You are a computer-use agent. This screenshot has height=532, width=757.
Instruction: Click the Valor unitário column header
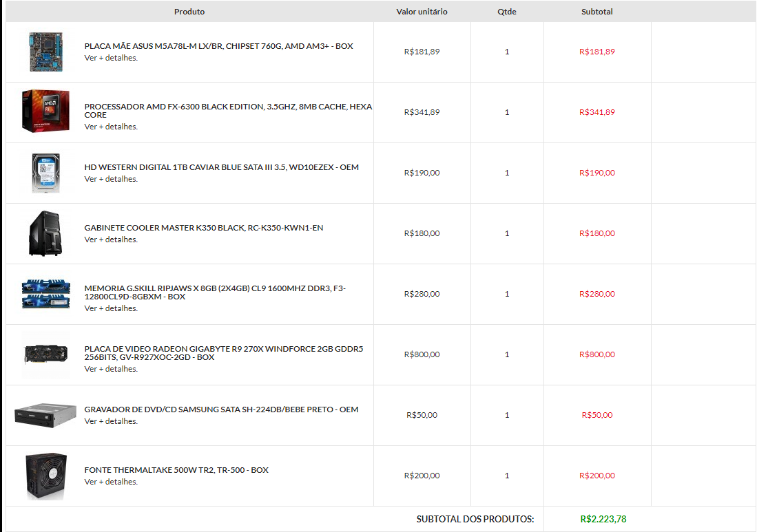[422, 12]
